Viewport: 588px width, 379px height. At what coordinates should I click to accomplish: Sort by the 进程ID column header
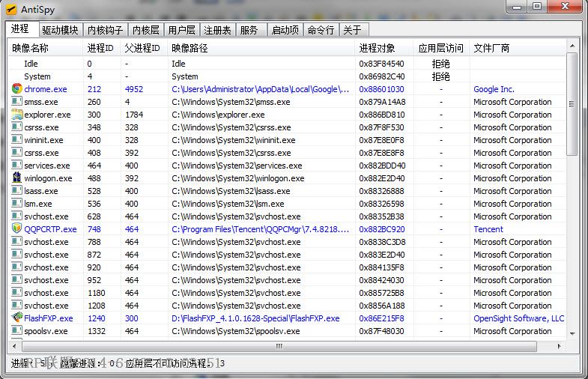click(x=101, y=48)
